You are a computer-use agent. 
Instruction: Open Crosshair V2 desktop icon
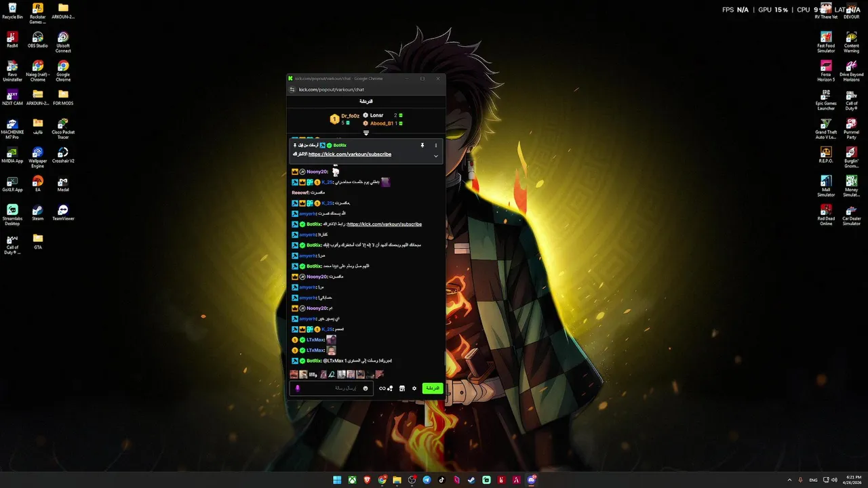point(63,155)
